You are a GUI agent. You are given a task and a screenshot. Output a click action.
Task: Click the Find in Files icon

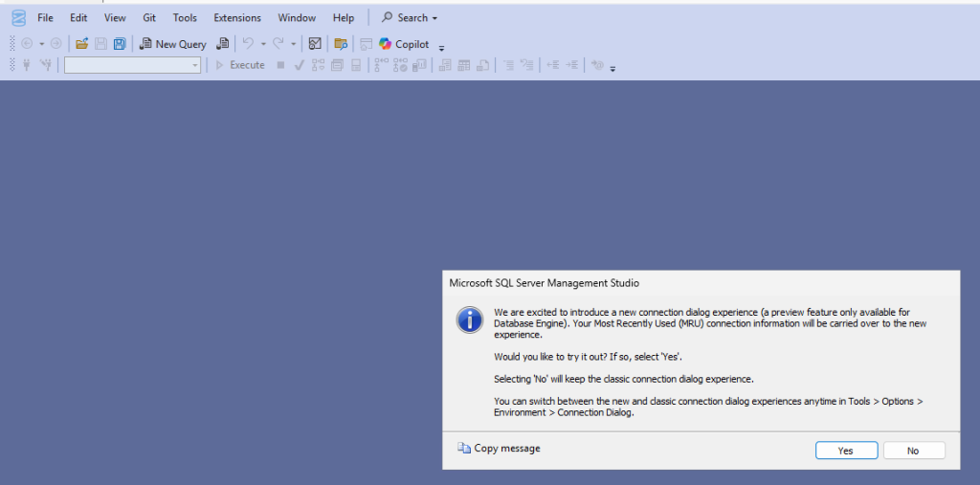340,44
